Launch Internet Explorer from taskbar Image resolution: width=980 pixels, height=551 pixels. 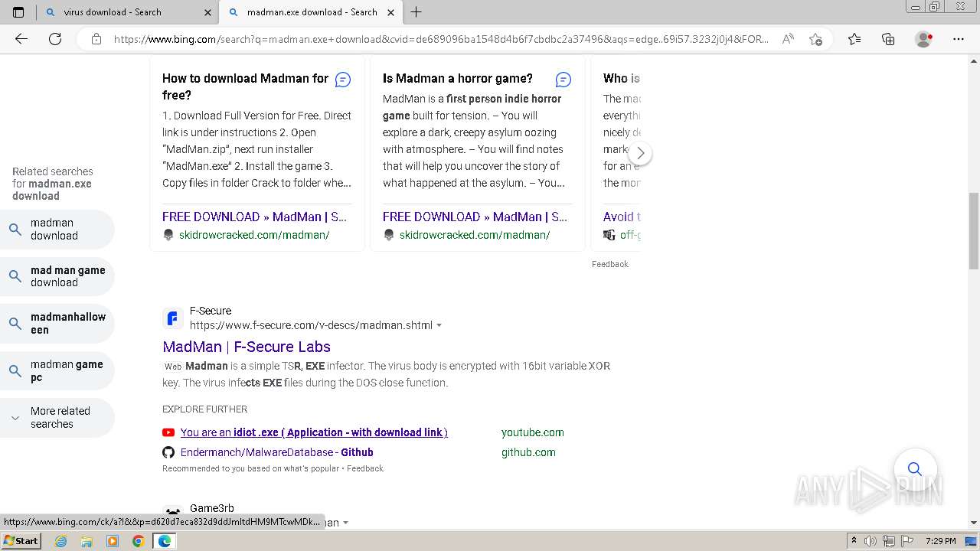[60, 541]
